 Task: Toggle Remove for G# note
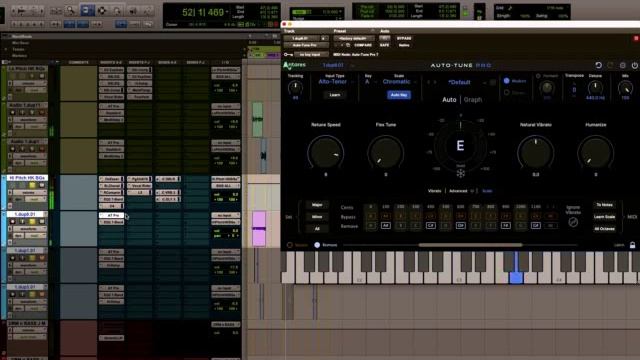(x=536, y=226)
